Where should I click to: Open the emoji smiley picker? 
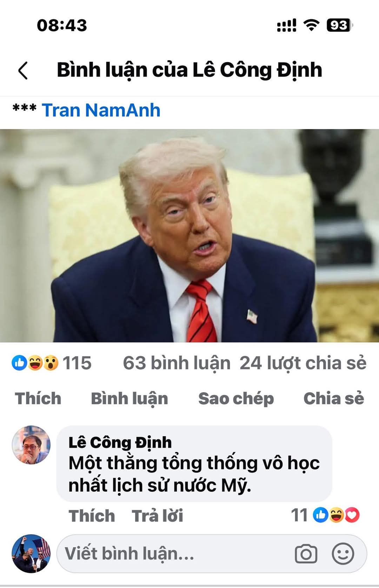[x=343, y=554]
